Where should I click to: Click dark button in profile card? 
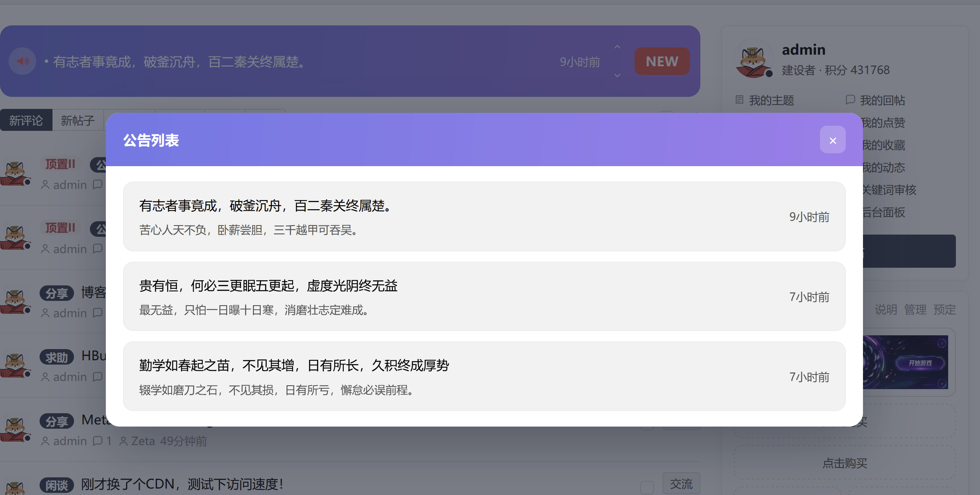[909, 251]
